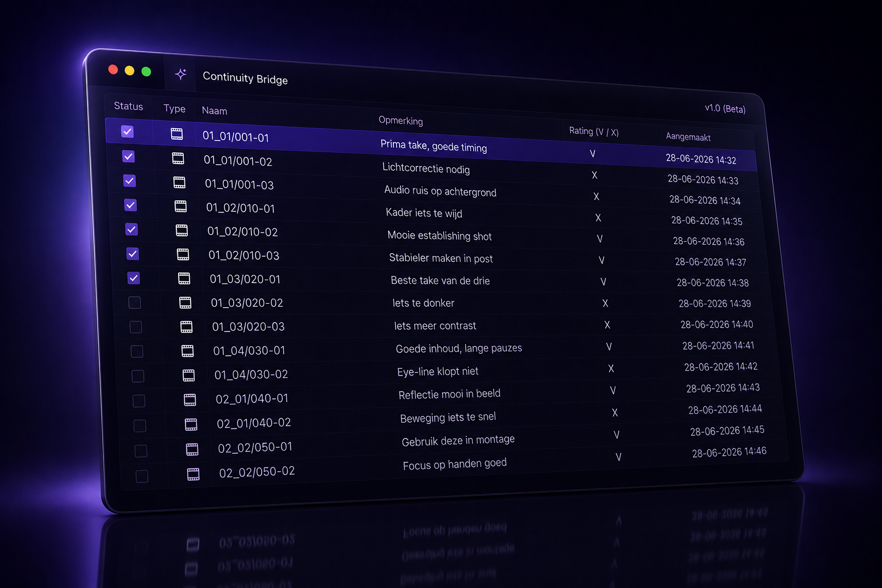
Task: Click remark 'Stabieler maken in post'
Action: (441, 258)
